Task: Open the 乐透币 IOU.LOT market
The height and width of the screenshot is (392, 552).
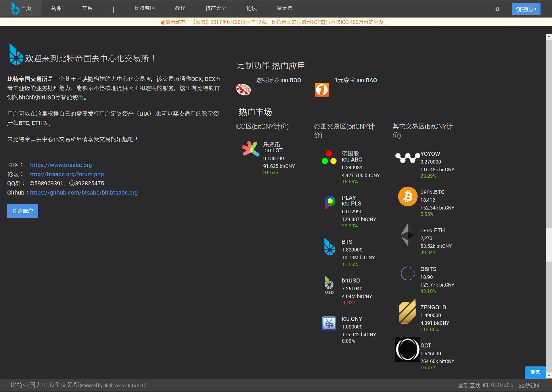Action: point(273,147)
